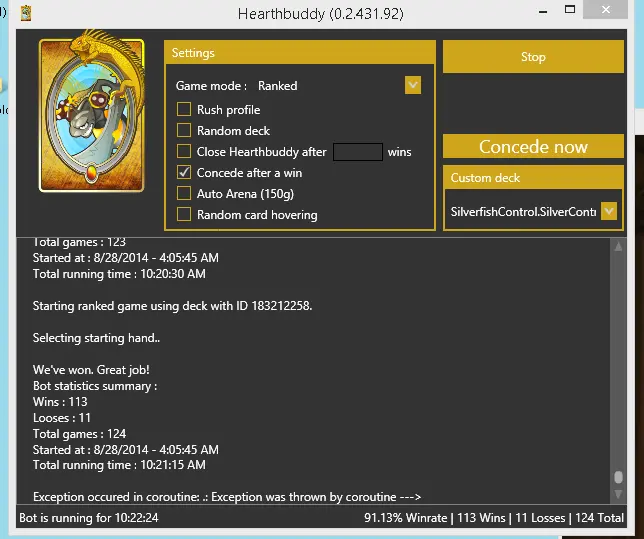Click the Custom deck panel header
The width and height of the screenshot is (644, 539).
[533, 178]
